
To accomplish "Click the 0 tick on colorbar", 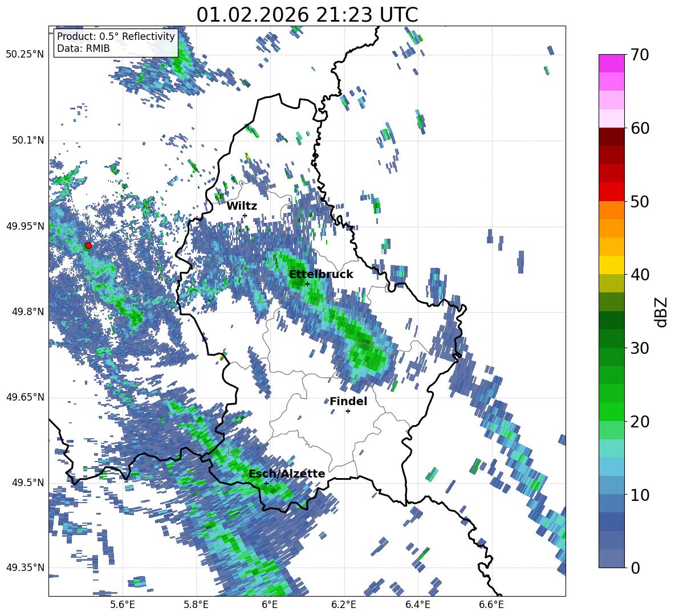I will (x=635, y=568).
